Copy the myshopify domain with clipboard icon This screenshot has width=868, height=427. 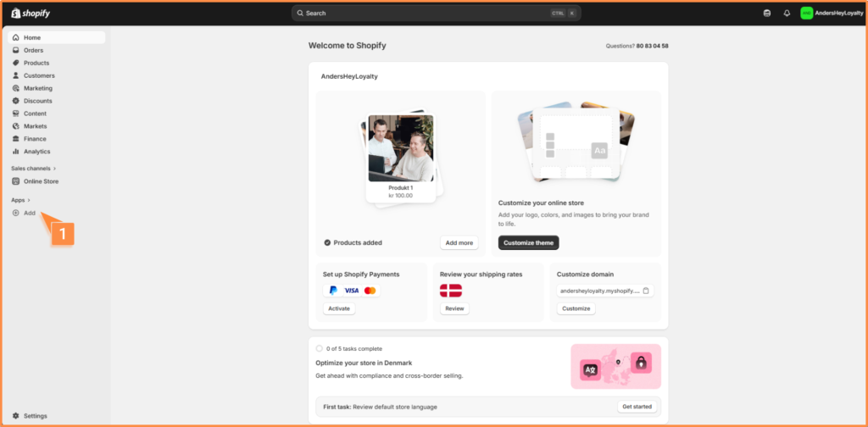tap(646, 291)
